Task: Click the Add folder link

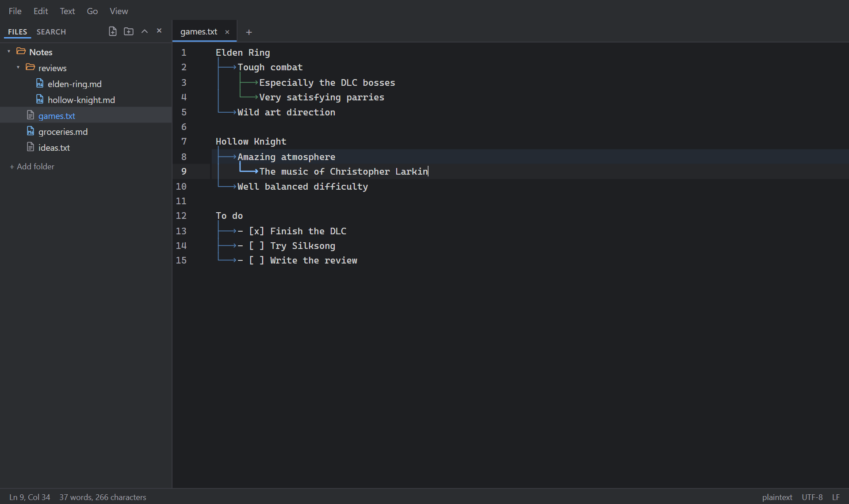Action: (32, 167)
